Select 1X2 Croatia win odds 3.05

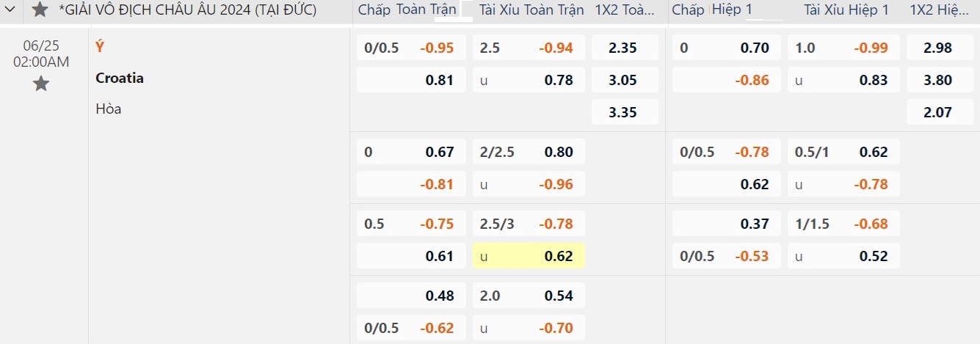pos(625,80)
